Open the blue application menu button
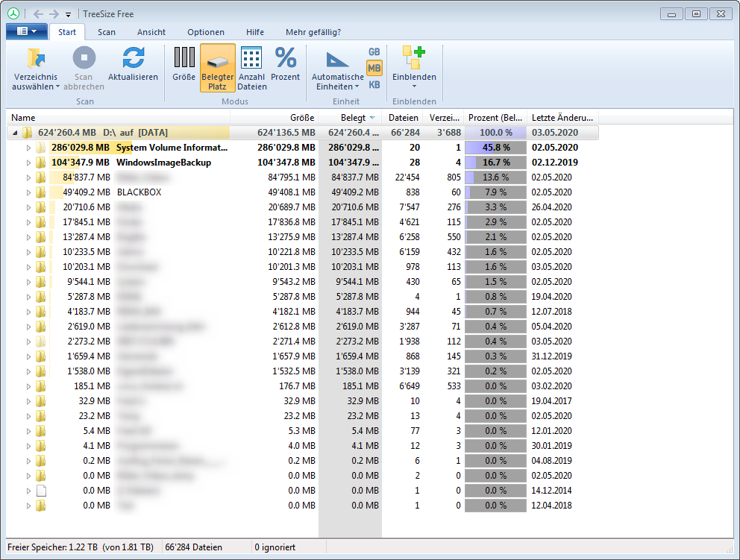This screenshot has width=740, height=560. coord(27,31)
